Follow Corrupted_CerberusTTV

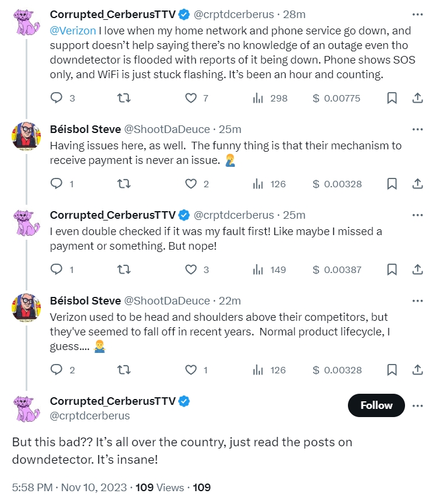pos(376,405)
